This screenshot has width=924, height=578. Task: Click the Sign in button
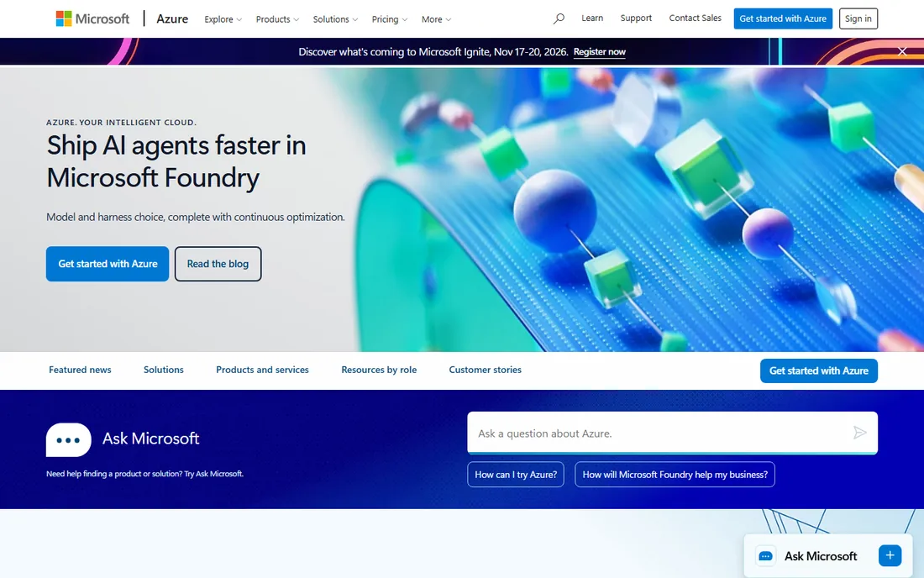point(858,18)
